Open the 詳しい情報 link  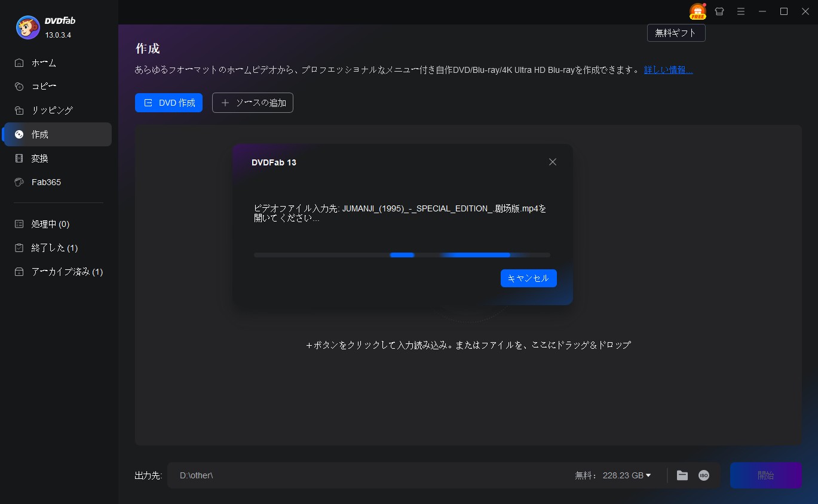tap(668, 70)
